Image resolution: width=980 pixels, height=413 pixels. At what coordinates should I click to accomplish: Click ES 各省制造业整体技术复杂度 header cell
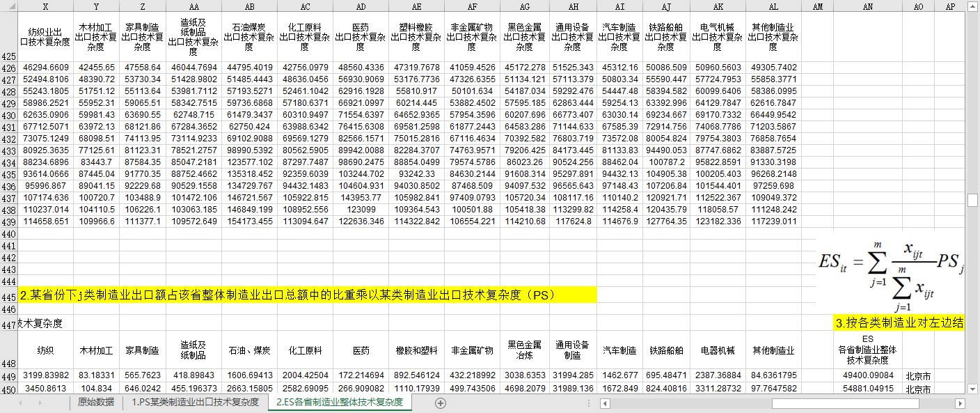pyautogui.click(x=867, y=350)
